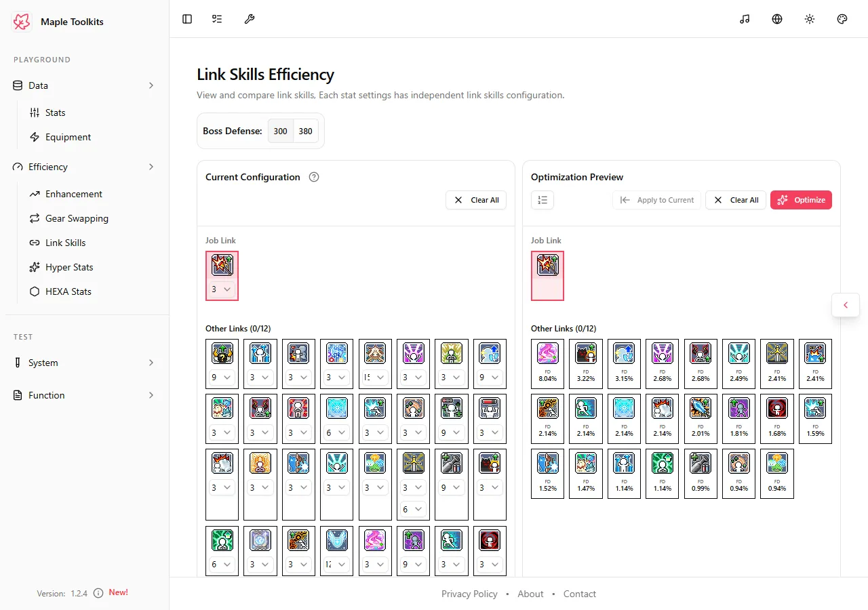The image size is (868, 610).
Task: Switch theme with the sun icon
Action: (x=810, y=19)
